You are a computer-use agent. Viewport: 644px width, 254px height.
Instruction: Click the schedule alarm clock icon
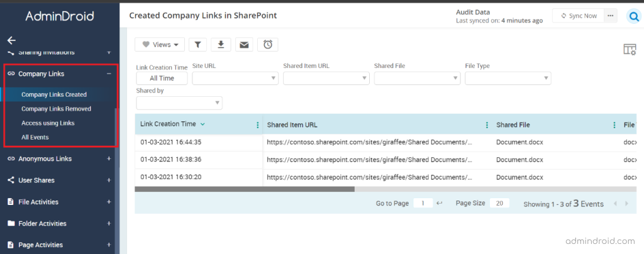tap(268, 45)
